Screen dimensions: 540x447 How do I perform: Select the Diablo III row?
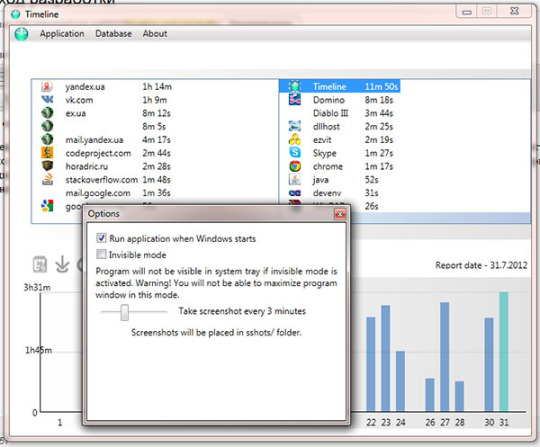click(340, 113)
